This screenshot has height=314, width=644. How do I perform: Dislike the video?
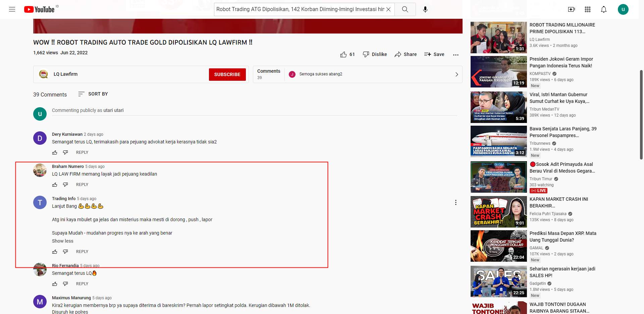375,54
